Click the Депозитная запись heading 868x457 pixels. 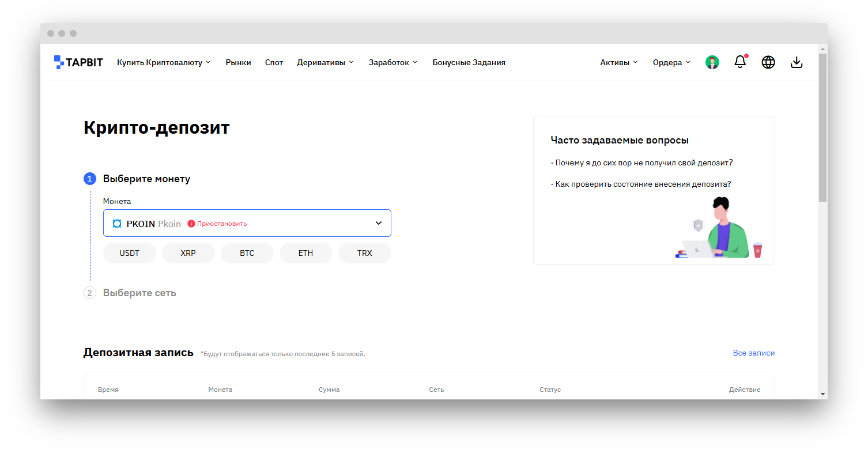(138, 352)
